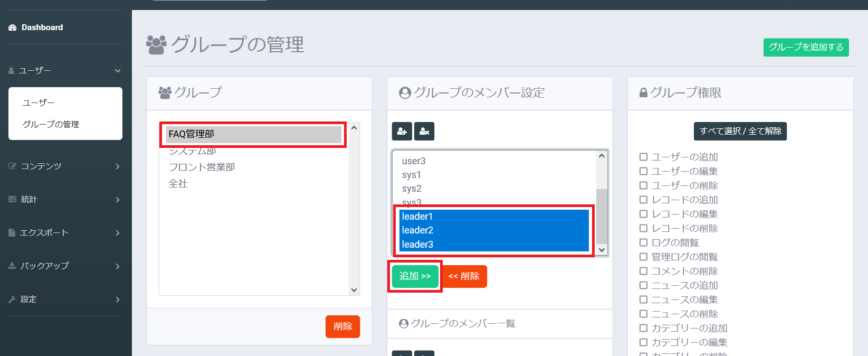Screen dimensions: 868x356
Task: Click member list scrollbar up arrow
Action: (x=602, y=156)
